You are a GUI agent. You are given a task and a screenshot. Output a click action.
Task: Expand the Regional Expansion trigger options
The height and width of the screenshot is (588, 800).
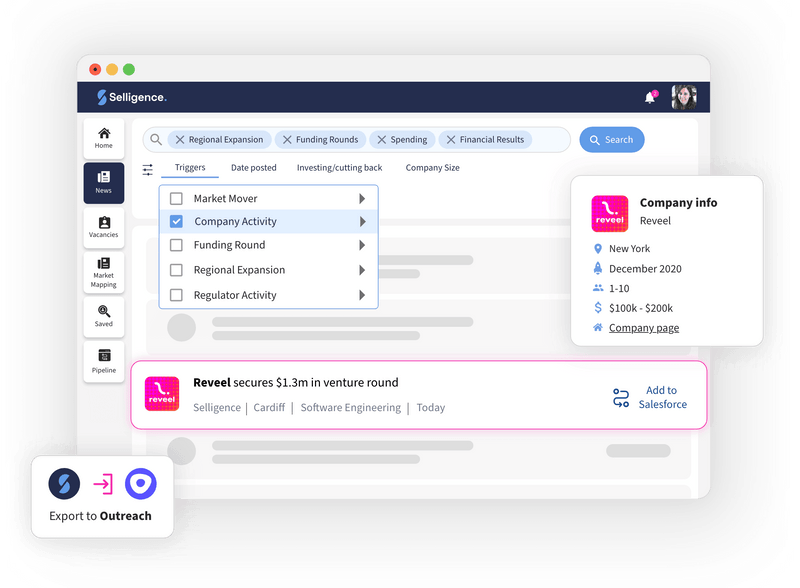point(364,270)
